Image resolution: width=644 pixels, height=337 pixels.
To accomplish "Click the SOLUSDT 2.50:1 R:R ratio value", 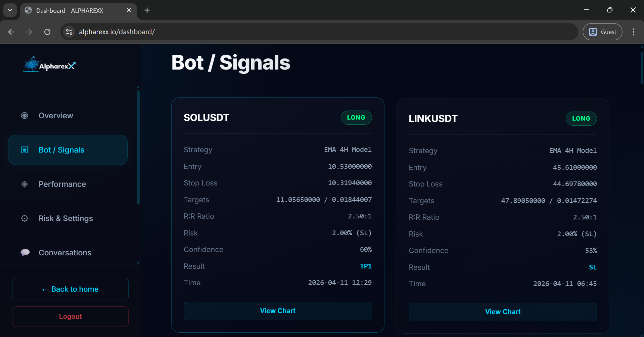I will 360,216.
